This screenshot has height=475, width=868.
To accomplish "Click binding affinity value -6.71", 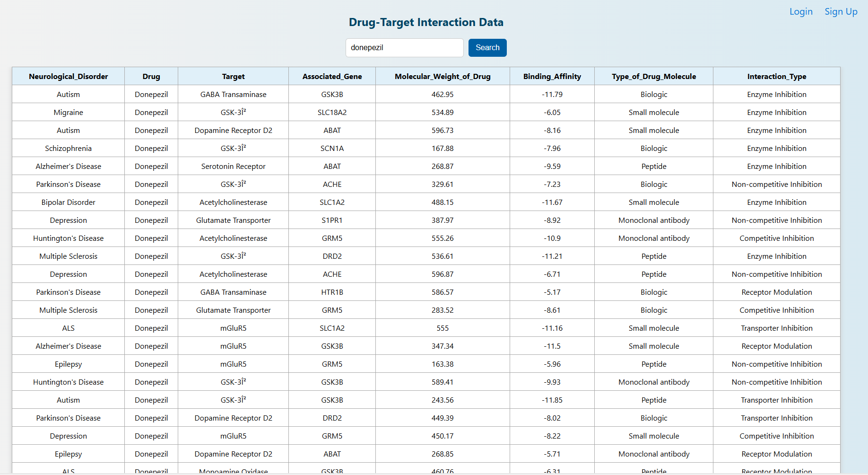I will point(552,274).
